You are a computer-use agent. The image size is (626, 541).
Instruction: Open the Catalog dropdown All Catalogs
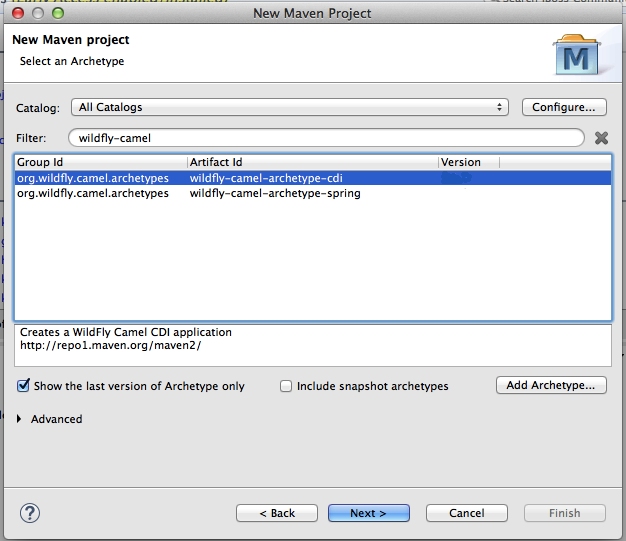tap(290, 107)
